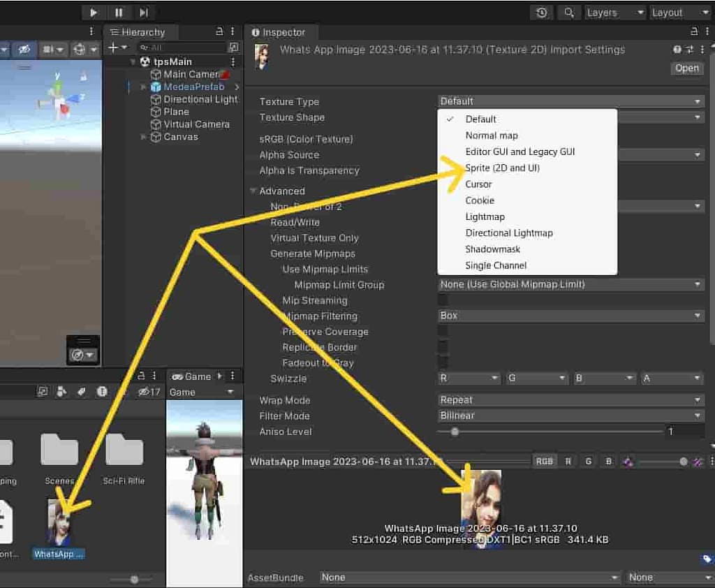715x588 pixels.
Task: Tick the Preserve Coverage checkbox
Action: (x=443, y=332)
